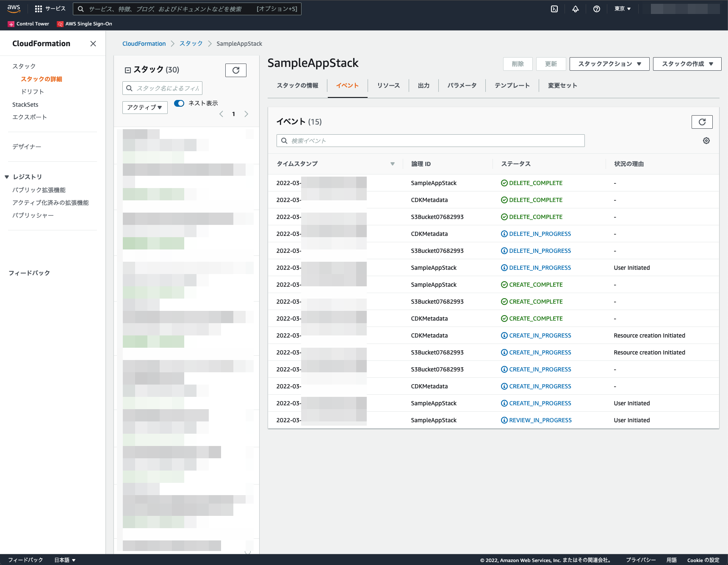Open the notifications bell
728x565 pixels.
pyautogui.click(x=576, y=9)
